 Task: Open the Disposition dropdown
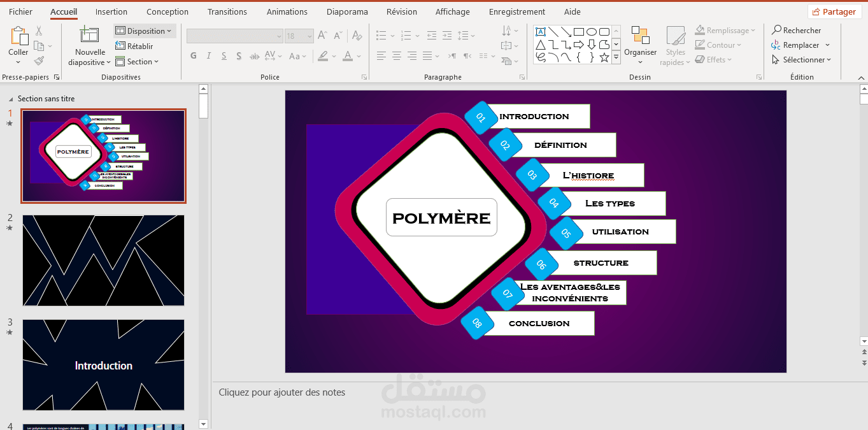145,31
